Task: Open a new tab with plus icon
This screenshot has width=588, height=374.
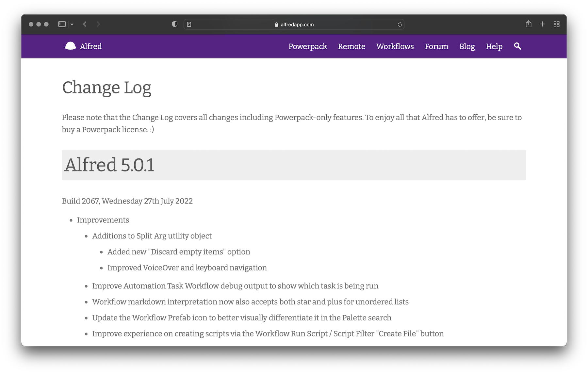Action: click(542, 24)
